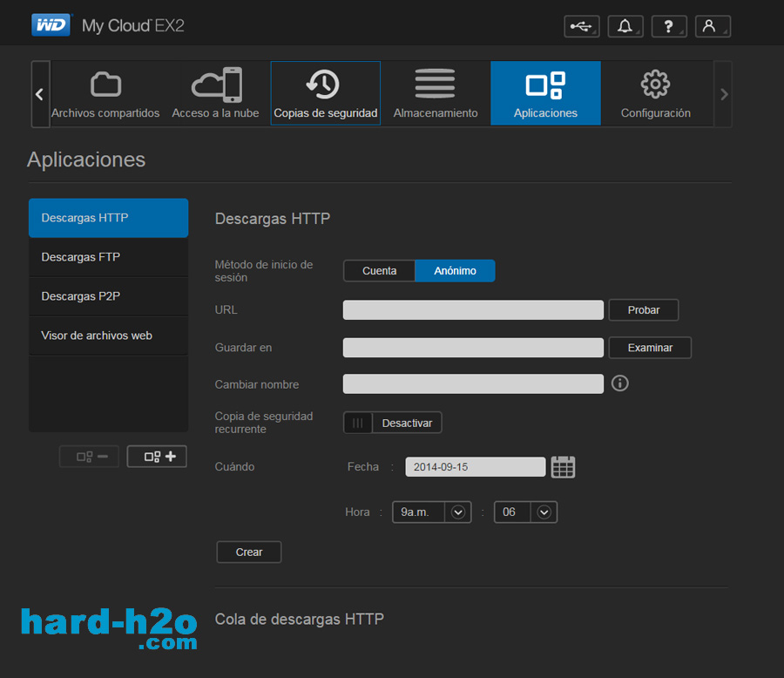Choose Cuenta login method
The height and width of the screenshot is (678, 784).
[x=380, y=271]
